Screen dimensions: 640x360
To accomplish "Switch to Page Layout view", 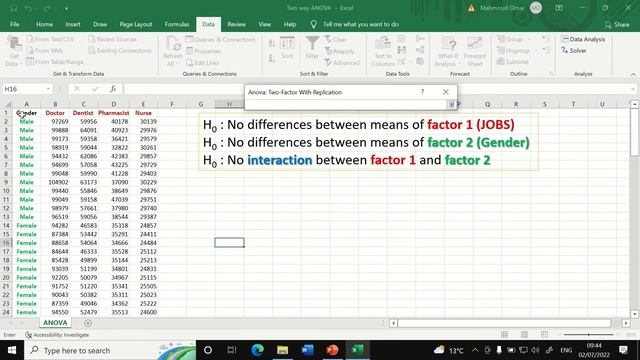I will coord(524,335).
